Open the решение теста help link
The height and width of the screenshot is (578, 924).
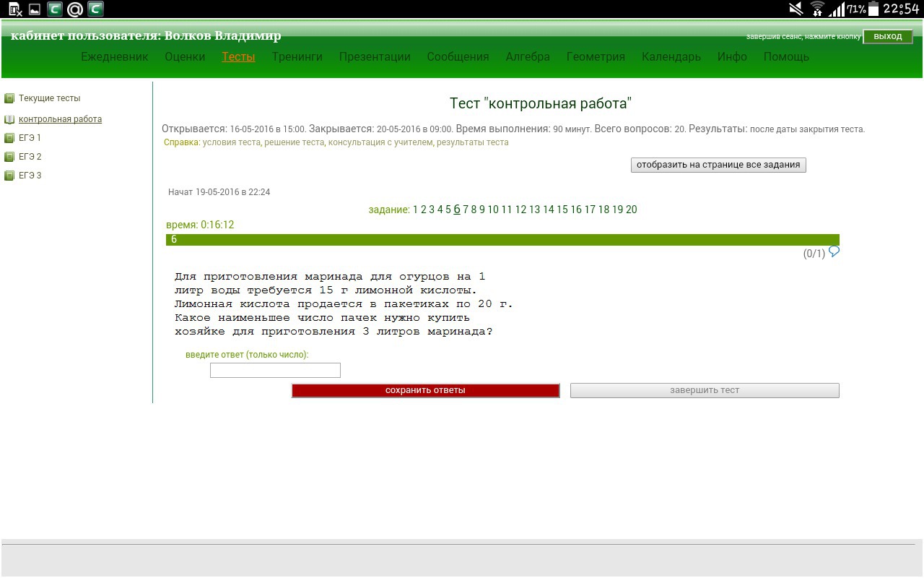click(294, 142)
